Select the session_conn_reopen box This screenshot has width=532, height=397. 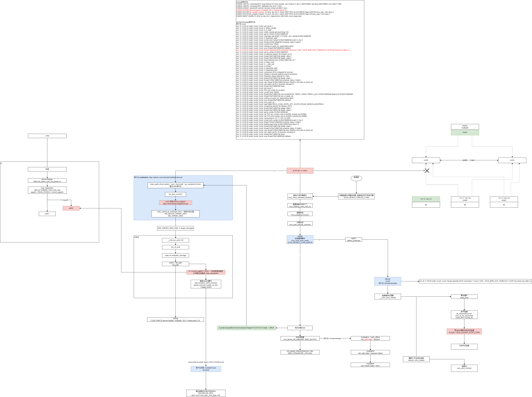click(x=416, y=359)
